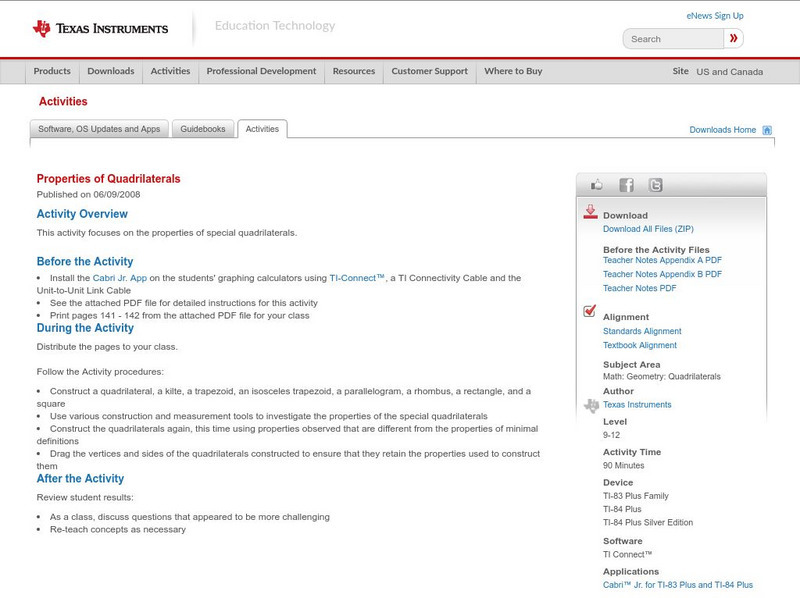Viewport: 800px width, 598px height.
Task: Click the TI-83 Plus Family device entry
Action: click(x=635, y=496)
